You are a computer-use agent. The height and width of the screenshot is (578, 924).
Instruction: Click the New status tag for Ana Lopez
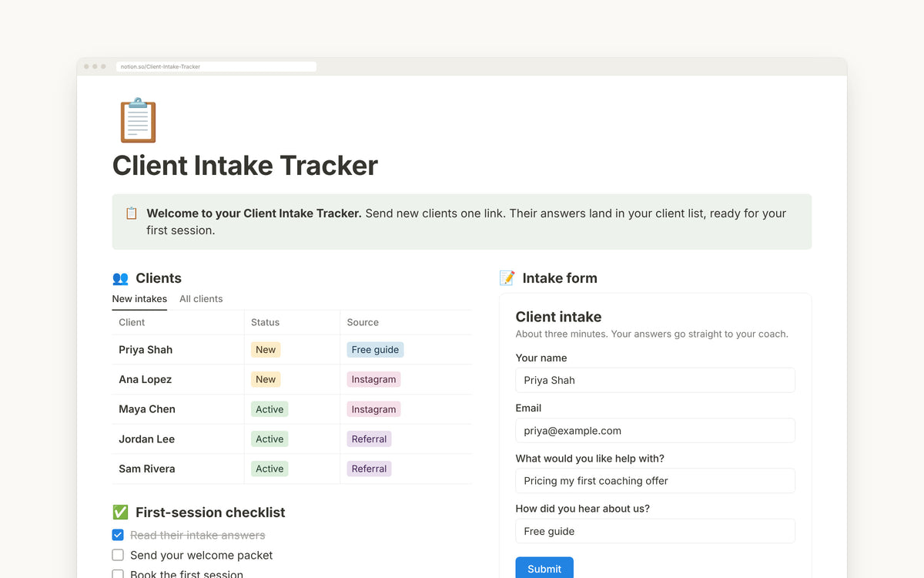coord(266,379)
